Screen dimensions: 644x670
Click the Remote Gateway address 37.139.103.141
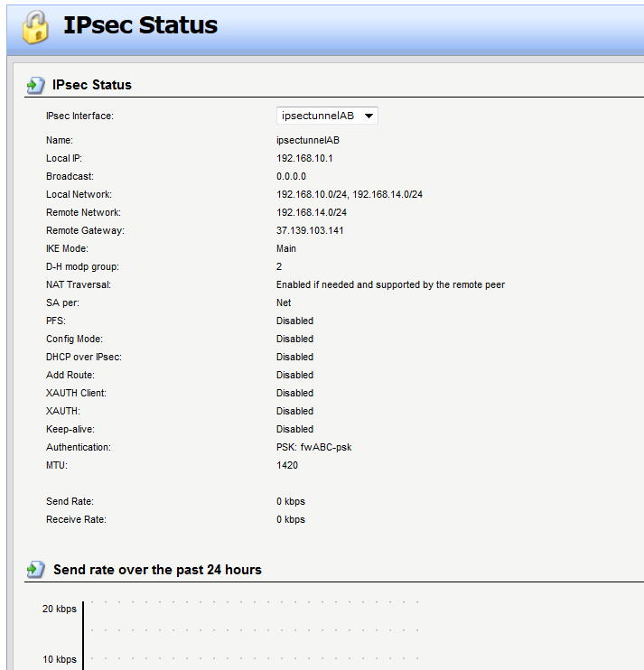pos(310,230)
